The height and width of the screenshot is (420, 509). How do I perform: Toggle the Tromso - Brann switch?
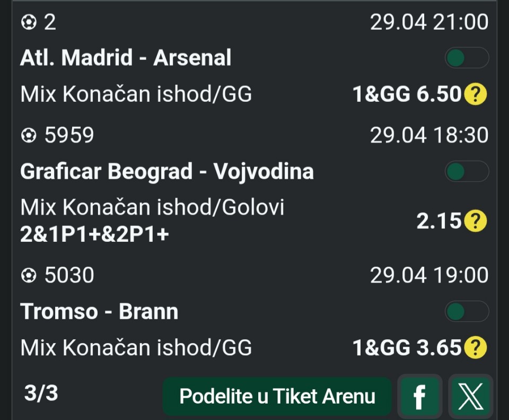point(466,311)
